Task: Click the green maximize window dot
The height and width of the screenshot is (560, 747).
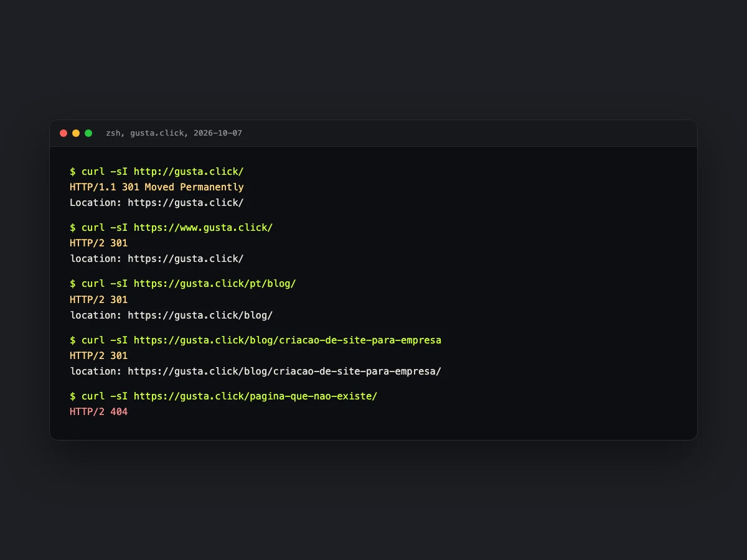Action: coord(88,133)
